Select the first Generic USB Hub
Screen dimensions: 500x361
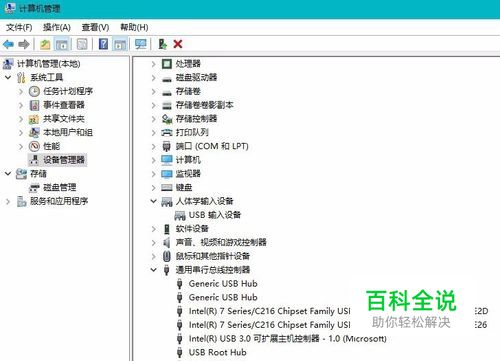[x=223, y=284]
